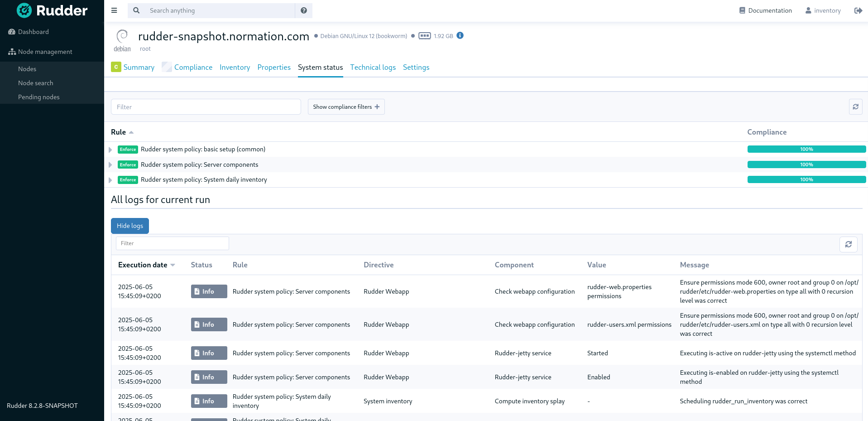Screen dimensions: 868x421
Task: Open the Summary tab
Action: point(139,67)
